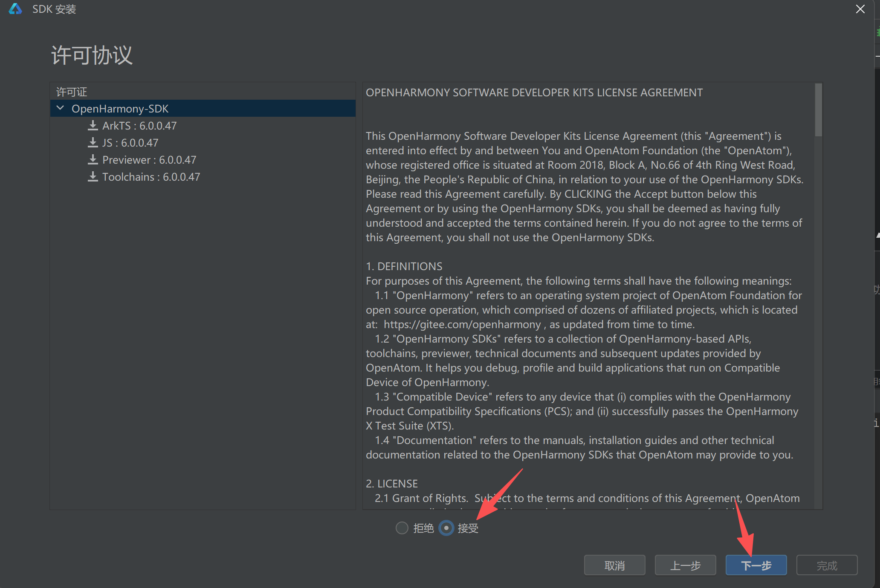Click the Previewer download icon

point(93,160)
